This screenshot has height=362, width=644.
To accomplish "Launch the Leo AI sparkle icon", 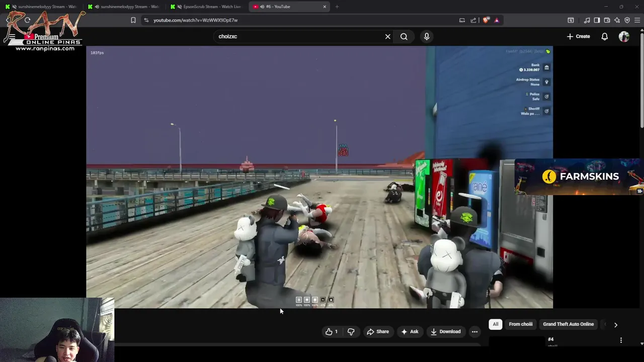I will [617, 20].
